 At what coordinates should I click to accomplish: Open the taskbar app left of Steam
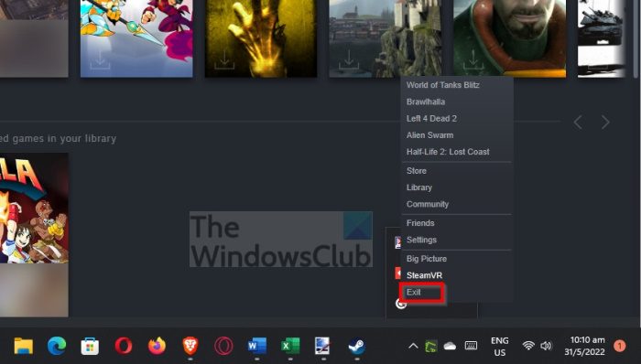point(322,346)
